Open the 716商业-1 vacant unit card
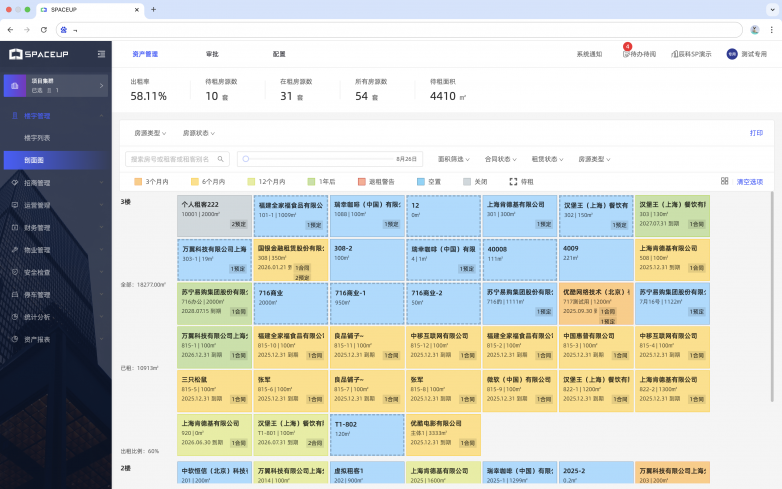 [x=367, y=304]
